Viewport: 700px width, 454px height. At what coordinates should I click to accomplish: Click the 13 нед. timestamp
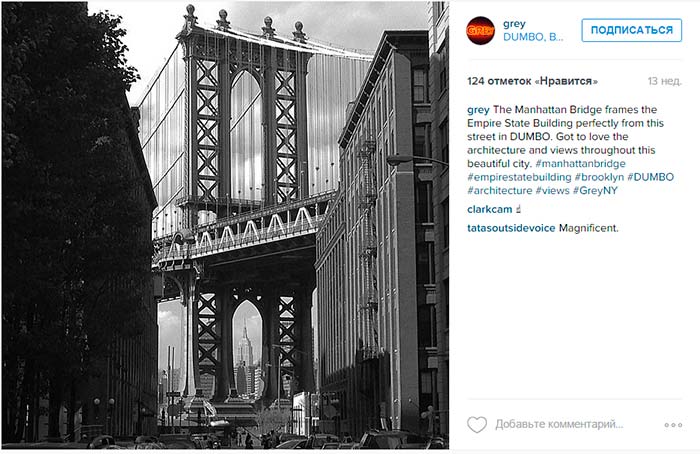click(x=665, y=81)
